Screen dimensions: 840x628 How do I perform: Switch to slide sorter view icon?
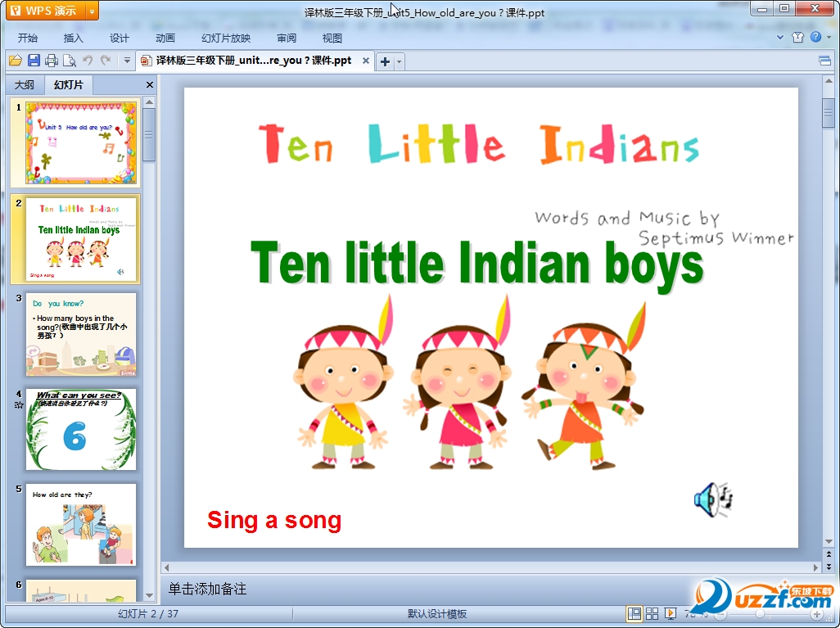652,613
